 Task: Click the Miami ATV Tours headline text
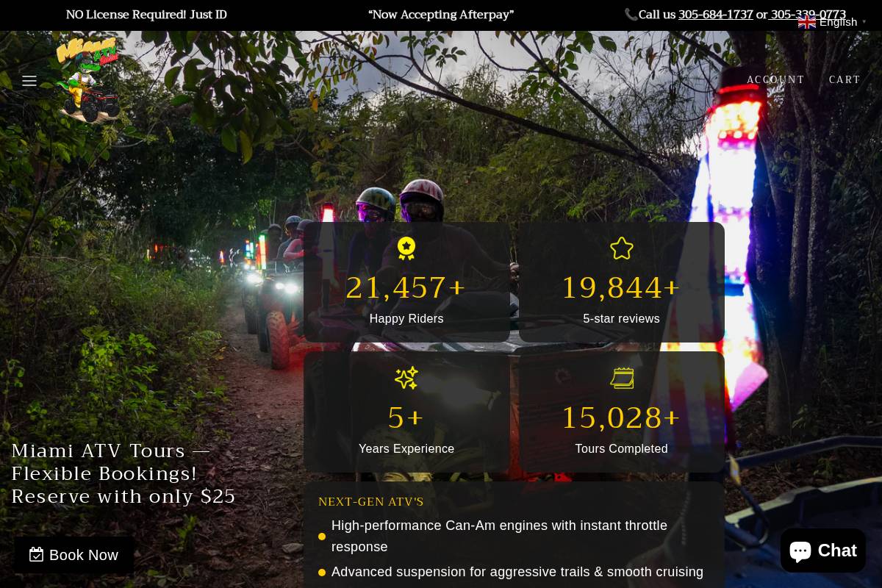(123, 473)
